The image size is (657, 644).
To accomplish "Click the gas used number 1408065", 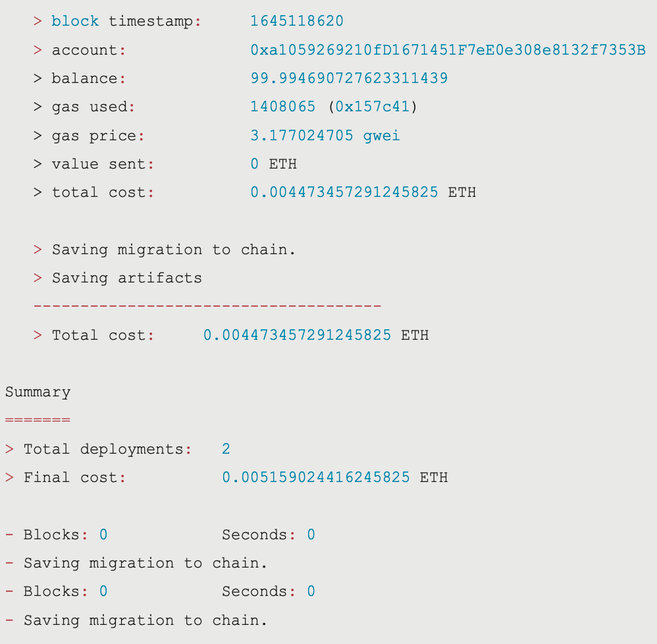I will click(x=283, y=107).
